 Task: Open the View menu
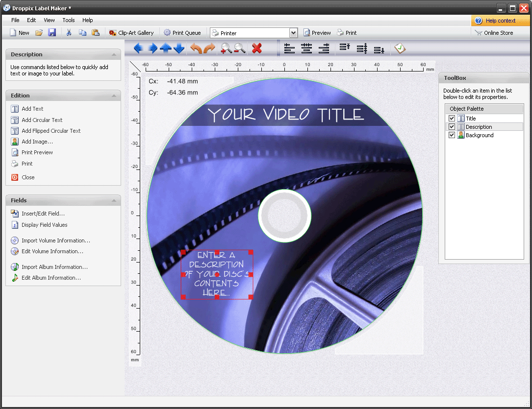click(x=49, y=20)
